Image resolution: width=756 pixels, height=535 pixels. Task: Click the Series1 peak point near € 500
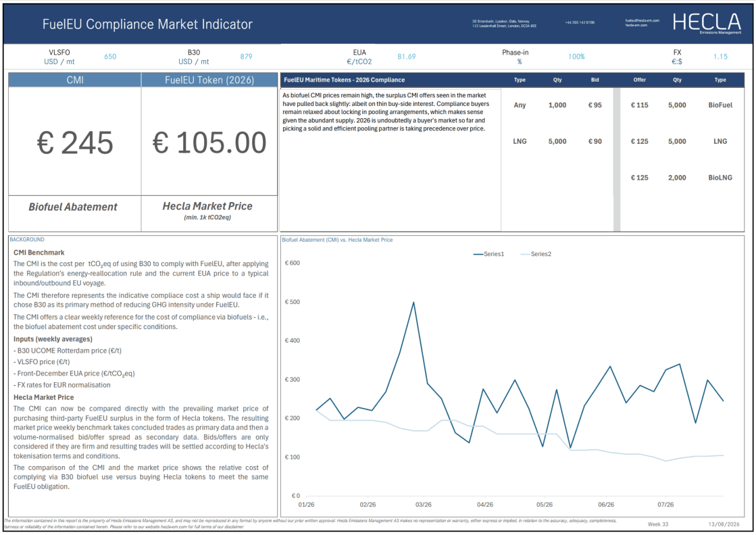[413, 302]
